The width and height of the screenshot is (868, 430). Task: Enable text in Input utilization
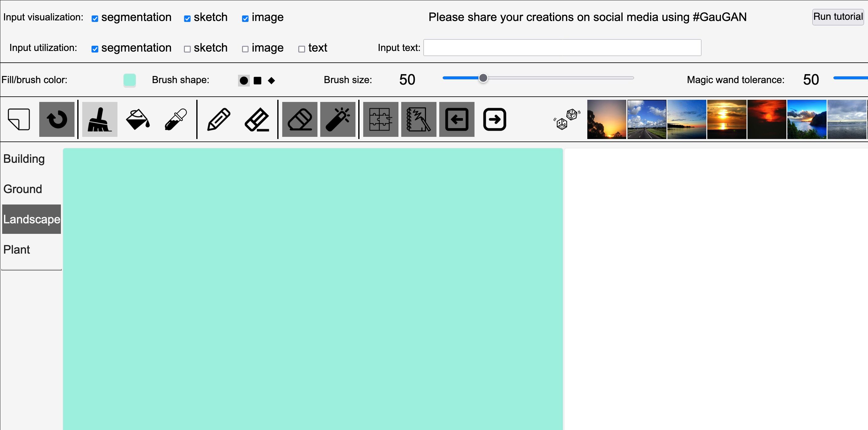(302, 49)
